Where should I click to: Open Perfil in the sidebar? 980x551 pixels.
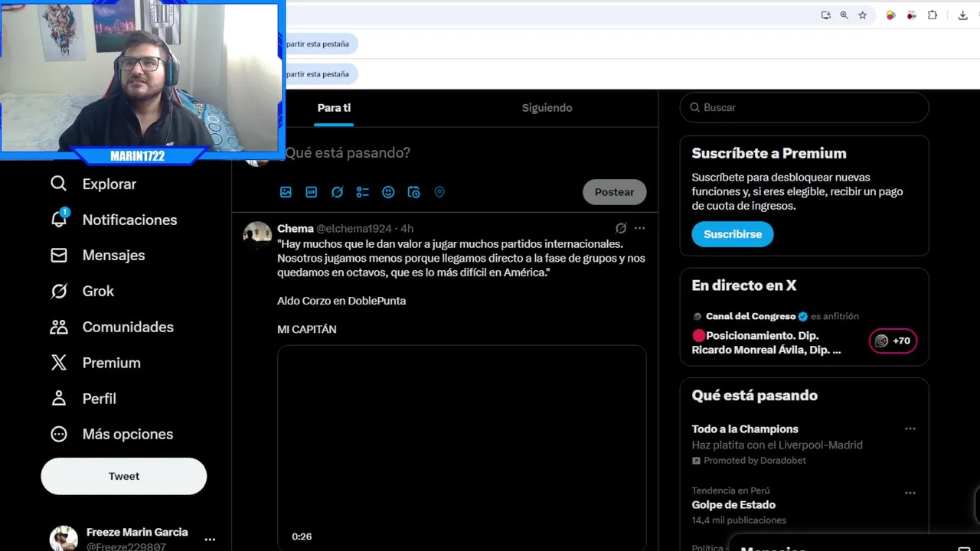pos(83,399)
